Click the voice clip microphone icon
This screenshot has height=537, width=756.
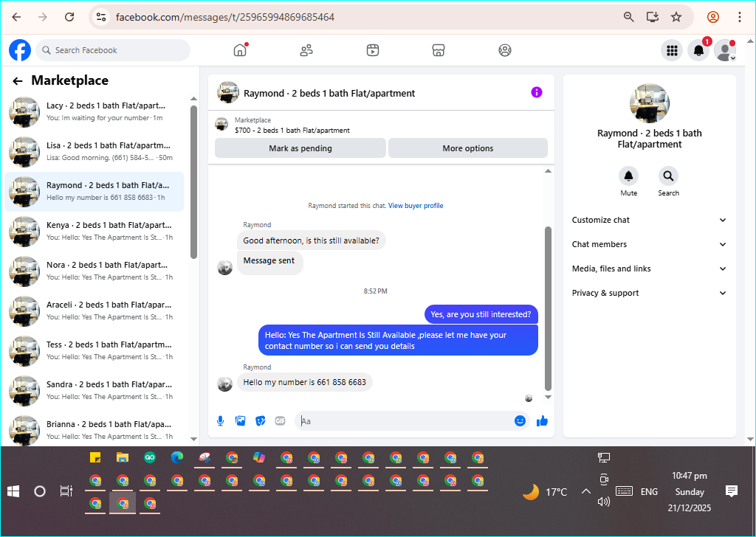(220, 421)
